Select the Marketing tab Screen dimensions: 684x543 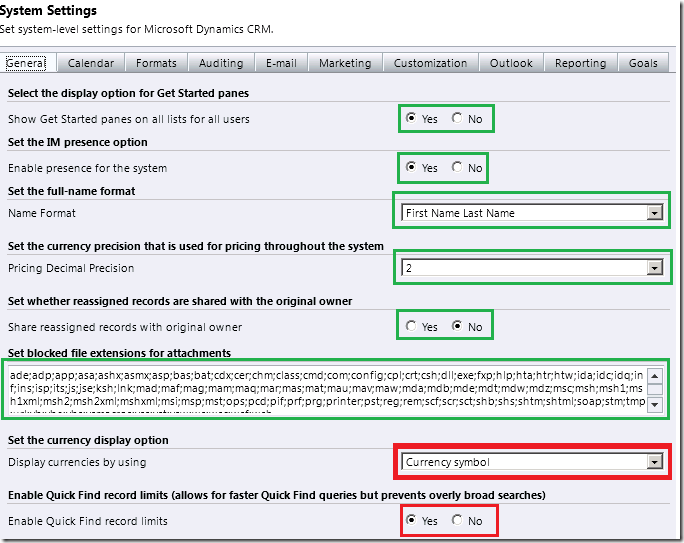345,63
